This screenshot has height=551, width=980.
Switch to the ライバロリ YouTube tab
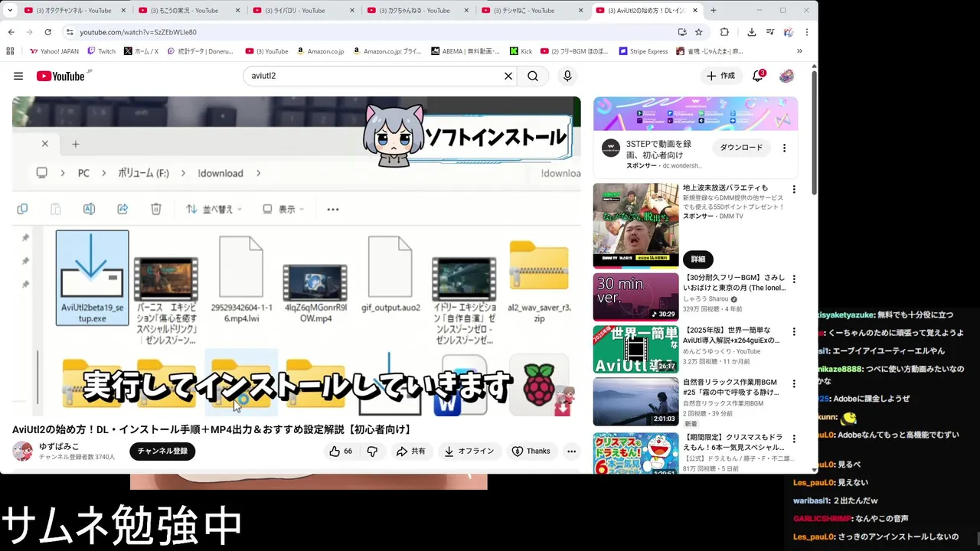(303, 11)
